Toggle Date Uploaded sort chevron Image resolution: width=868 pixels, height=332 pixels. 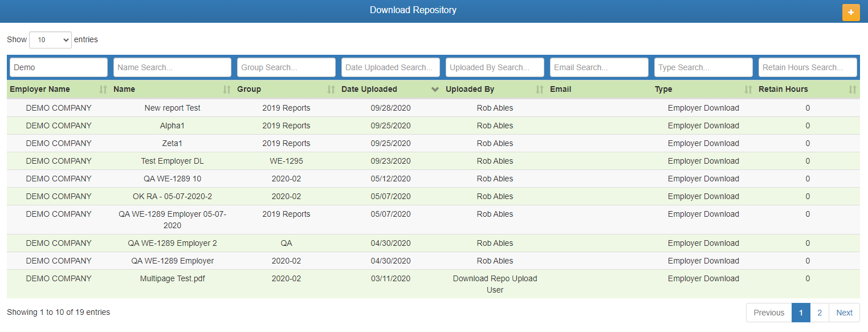pyautogui.click(x=435, y=90)
